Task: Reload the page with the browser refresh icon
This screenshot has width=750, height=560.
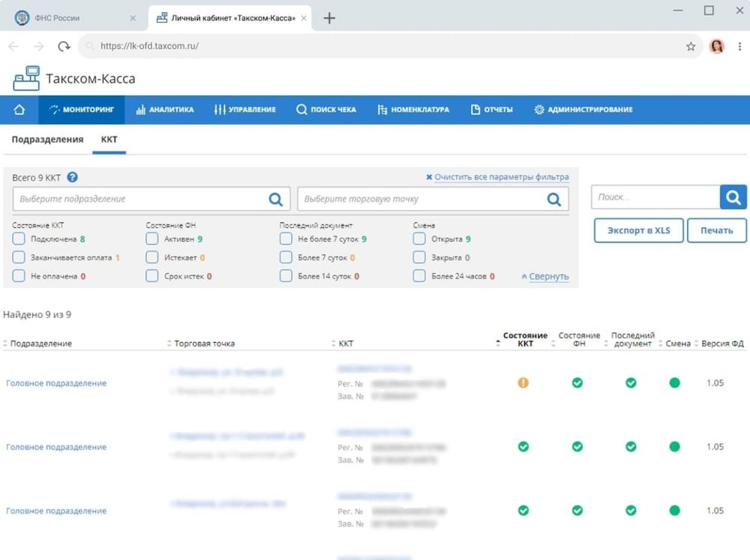Action: tap(64, 46)
